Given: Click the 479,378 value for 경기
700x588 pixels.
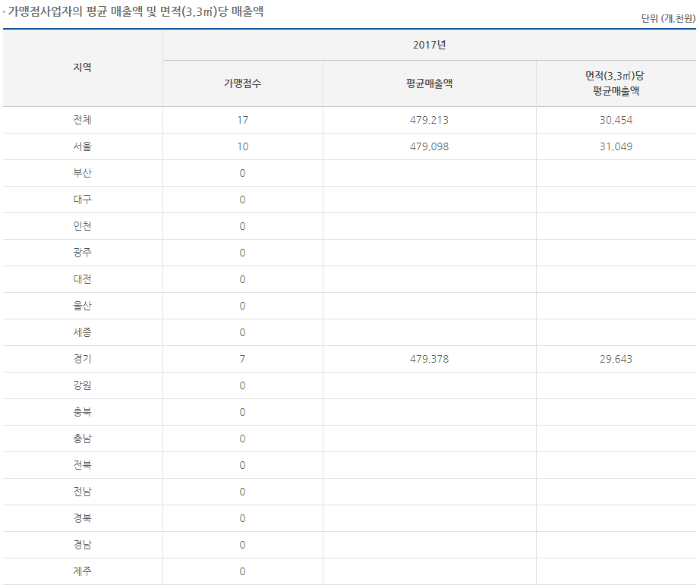Looking at the screenshot, I should (x=429, y=359).
